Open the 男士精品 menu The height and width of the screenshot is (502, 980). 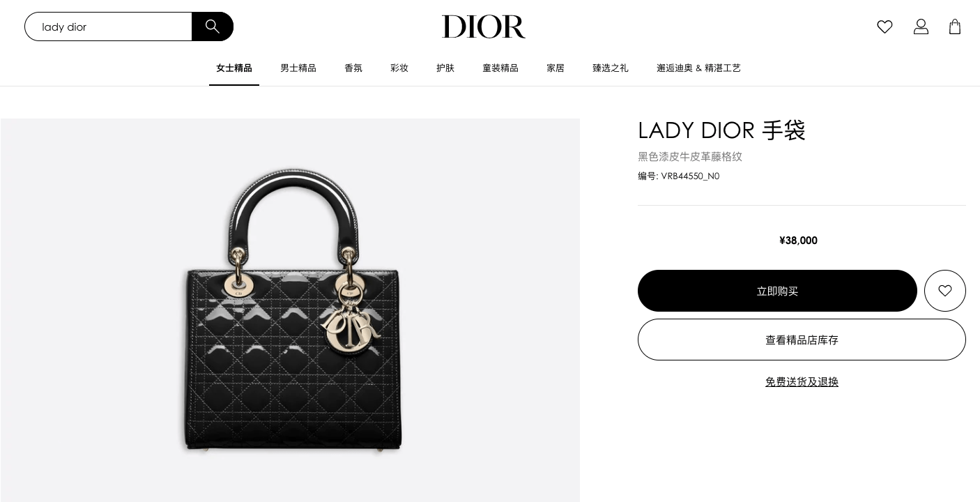298,68
